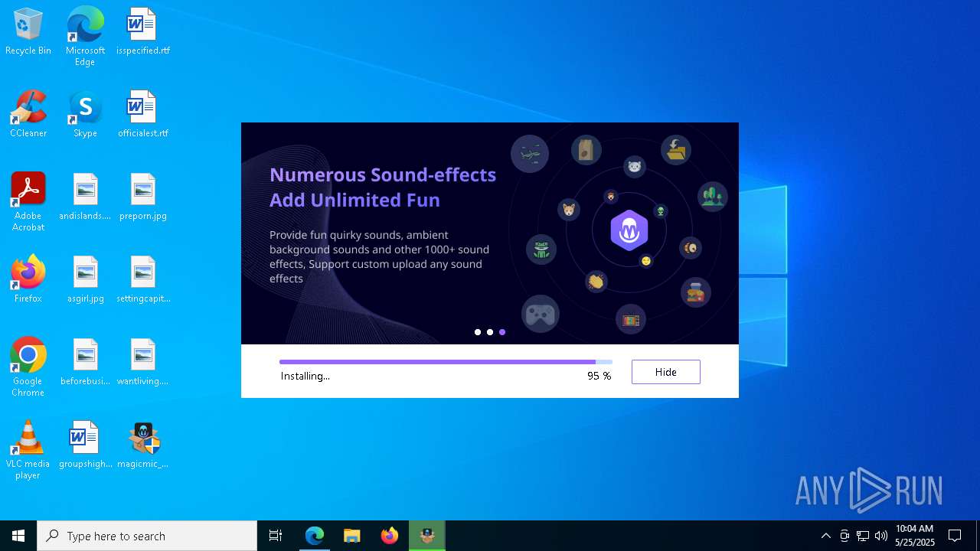Click the MagicMic installer taskbar button
Image resolution: width=980 pixels, height=551 pixels.
tap(427, 536)
